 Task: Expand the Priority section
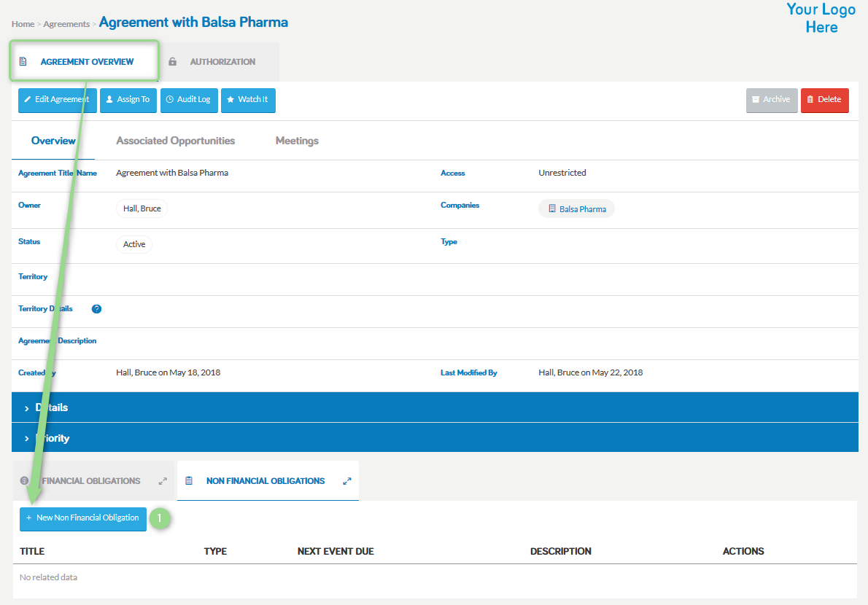pyautogui.click(x=435, y=438)
